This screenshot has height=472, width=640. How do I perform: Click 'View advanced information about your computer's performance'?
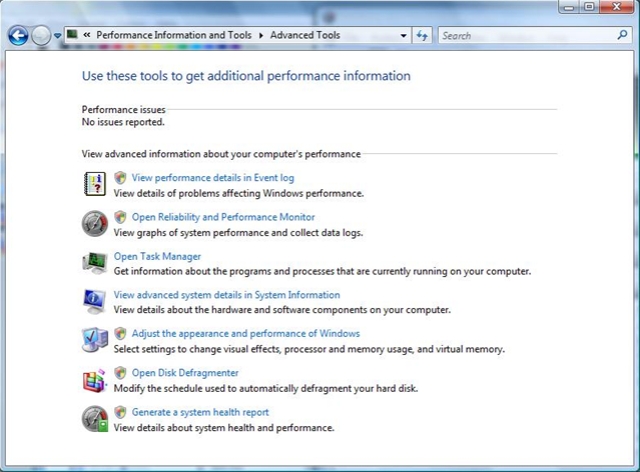pyautogui.click(x=221, y=154)
